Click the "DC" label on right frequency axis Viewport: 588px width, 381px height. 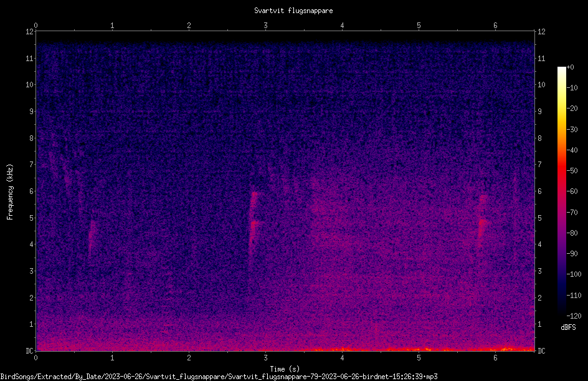pyautogui.click(x=541, y=351)
